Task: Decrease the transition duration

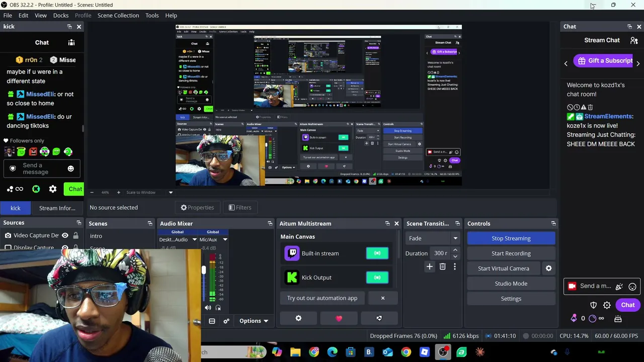Action: click(x=455, y=256)
